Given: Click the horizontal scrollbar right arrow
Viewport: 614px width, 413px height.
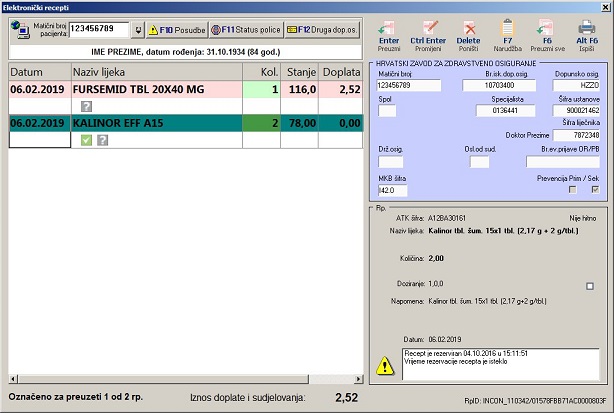Looking at the screenshot, I should (x=358, y=379).
